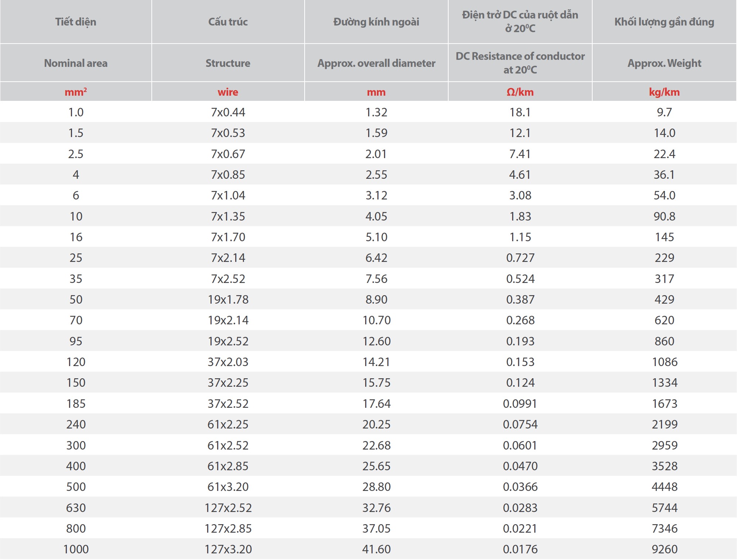Viewport: 737px width, 560px height.
Task: Click the 'Đường kính ngoài' header cell
Action: coord(376,22)
